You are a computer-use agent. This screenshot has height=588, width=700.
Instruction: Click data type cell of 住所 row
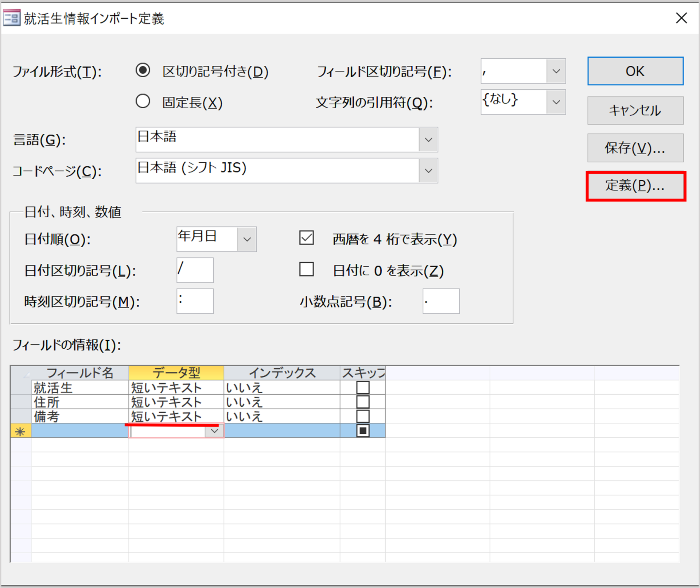click(176, 402)
